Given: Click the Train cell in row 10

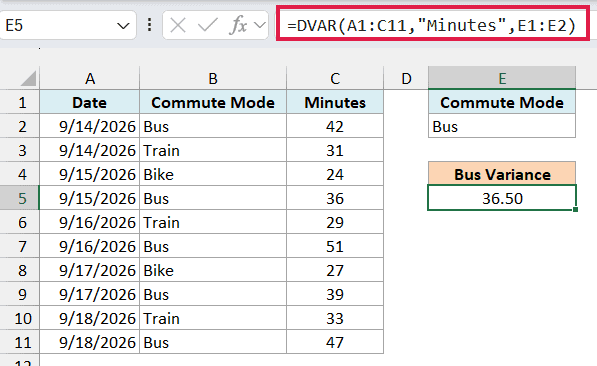Looking at the screenshot, I should 213,318.
